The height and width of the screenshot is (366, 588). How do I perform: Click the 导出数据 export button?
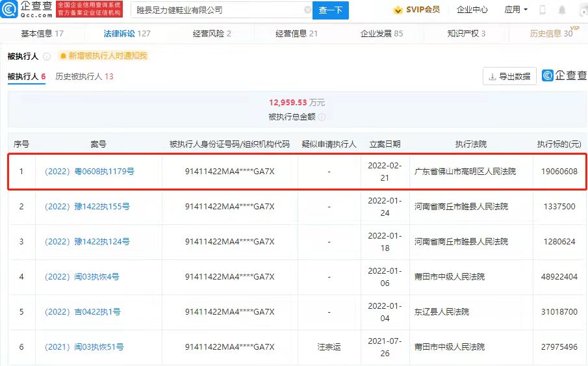click(x=509, y=76)
